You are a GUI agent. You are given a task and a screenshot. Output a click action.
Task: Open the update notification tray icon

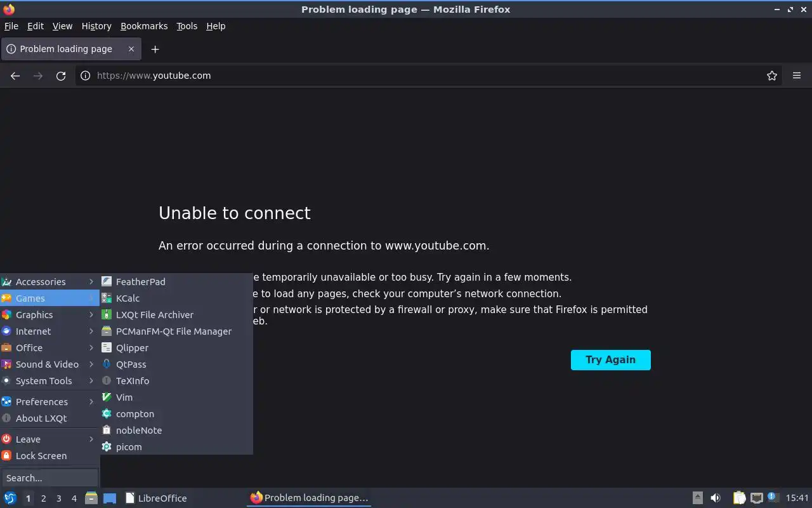tap(773, 497)
